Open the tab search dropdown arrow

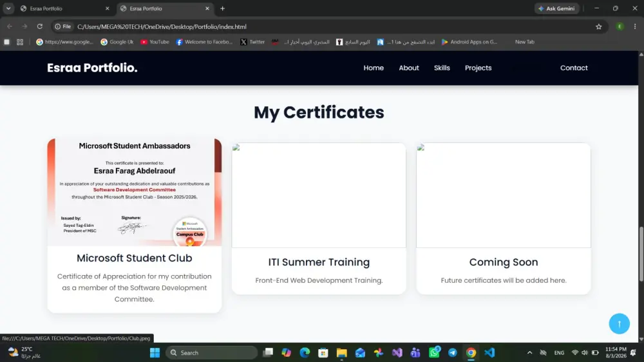tap(8, 8)
